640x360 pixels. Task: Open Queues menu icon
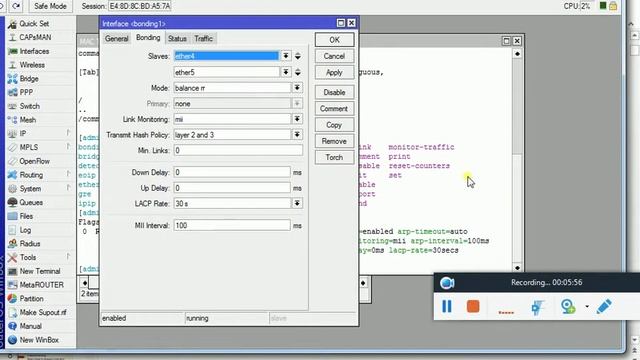pyautogui.click(x=13, y=202)
